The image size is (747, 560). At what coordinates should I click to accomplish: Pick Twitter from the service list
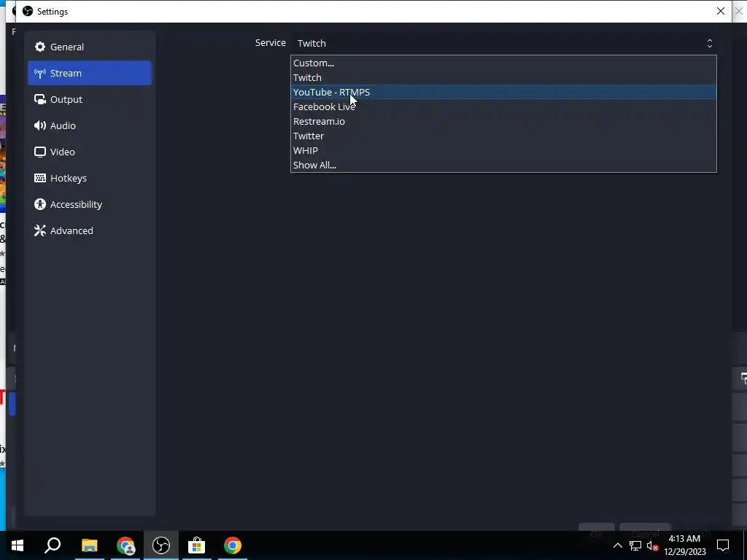(503, 136)
